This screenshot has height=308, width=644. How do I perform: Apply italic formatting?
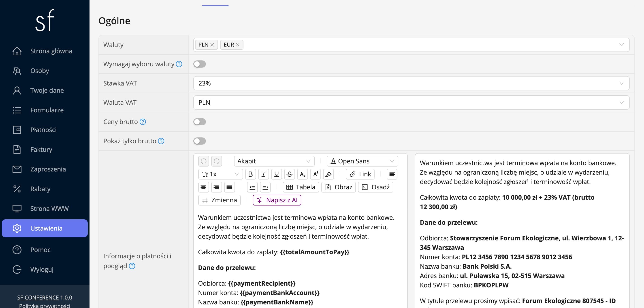(263, 174)
